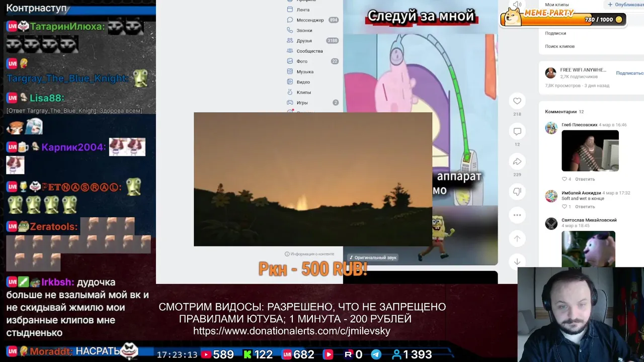Viewport: 644px width, 362px height.
Task: Click the music note icon by Оригинальный звук
Action: pyautogui.click(x=351, y=257)
